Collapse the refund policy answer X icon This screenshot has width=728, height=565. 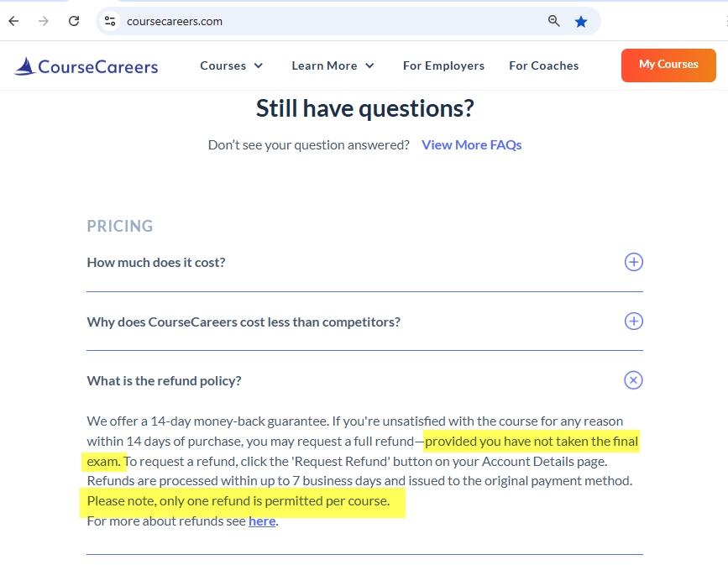tap(634, 380)
